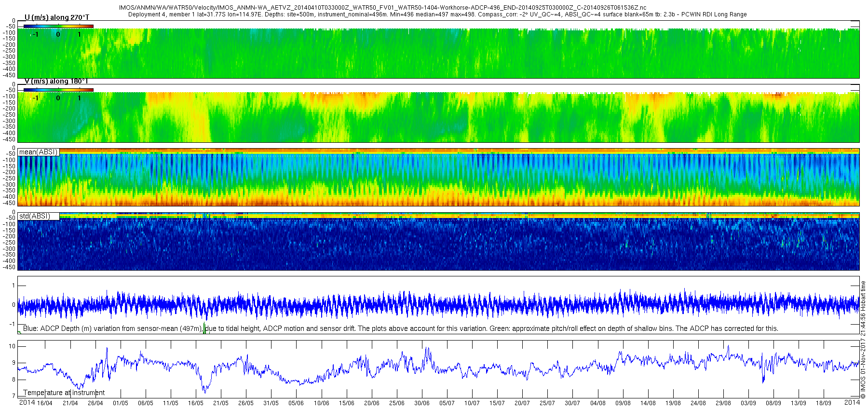The width and height of the screenshot is (868, 410).
Task: Click the '8' tick on the temperature axis
Action: [x=14, y=380]
